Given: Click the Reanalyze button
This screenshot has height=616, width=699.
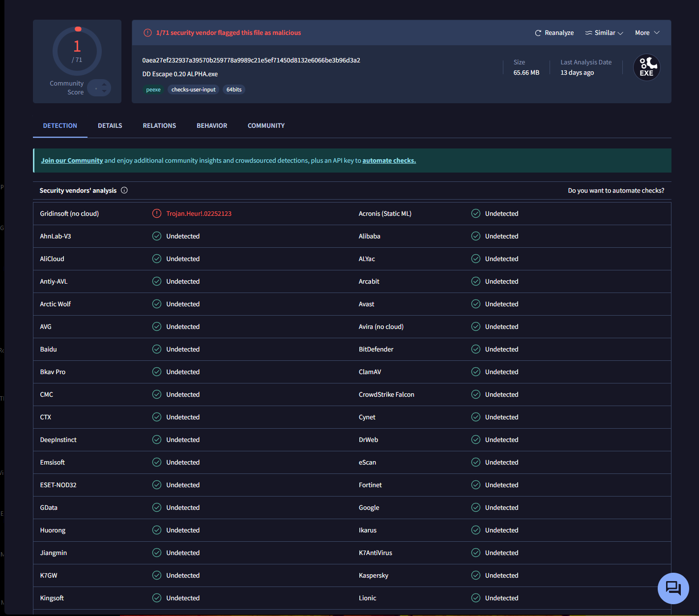Looking at the screenshot, I should click(x=554, y=33).
